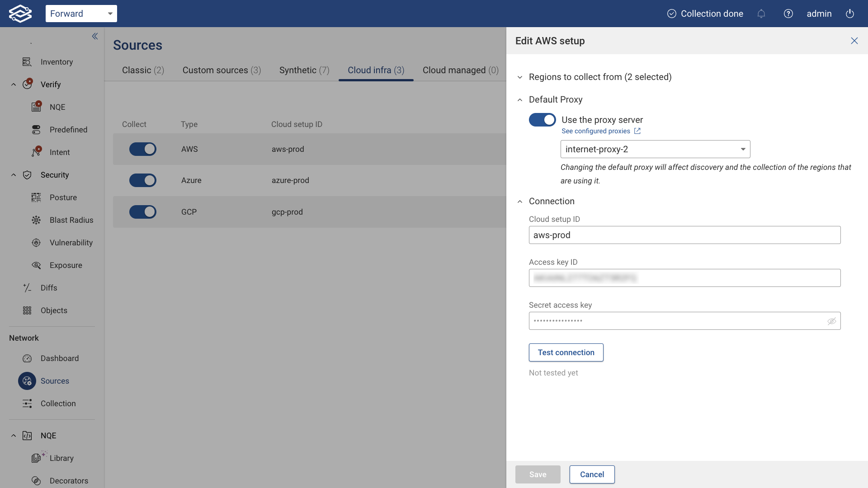Turn off the GCP collect toggle
Screen dimensions: 868x488
click(x=143, y=212)
